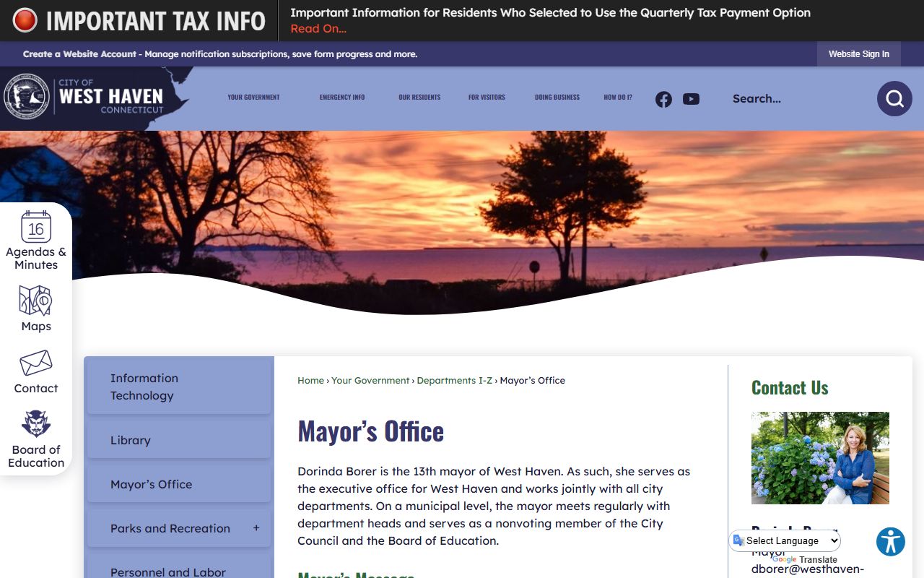
Task: Select Library in the sidebar
Action: coord(131,440)
